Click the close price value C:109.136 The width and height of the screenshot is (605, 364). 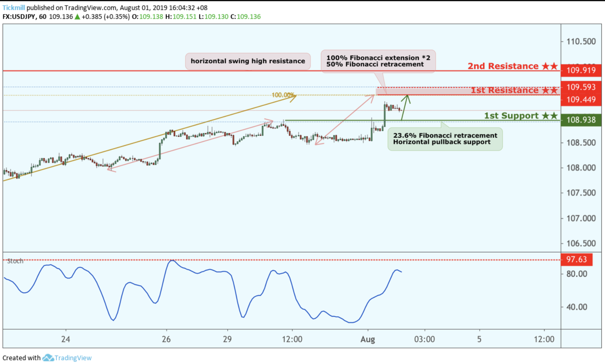[246, 17]
